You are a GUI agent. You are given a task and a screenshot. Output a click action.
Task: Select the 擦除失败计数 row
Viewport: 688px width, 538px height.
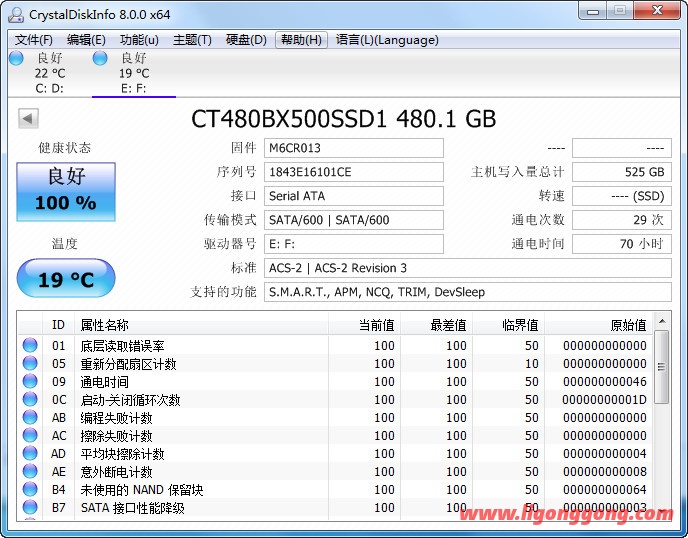coord(335,435)
